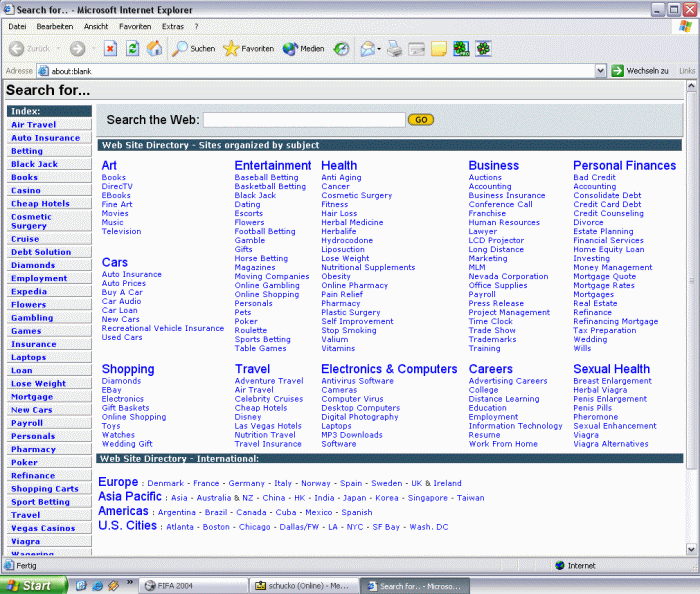
Task: Click the Edit page toolbar icon
Action: click(x=417, y=49)
